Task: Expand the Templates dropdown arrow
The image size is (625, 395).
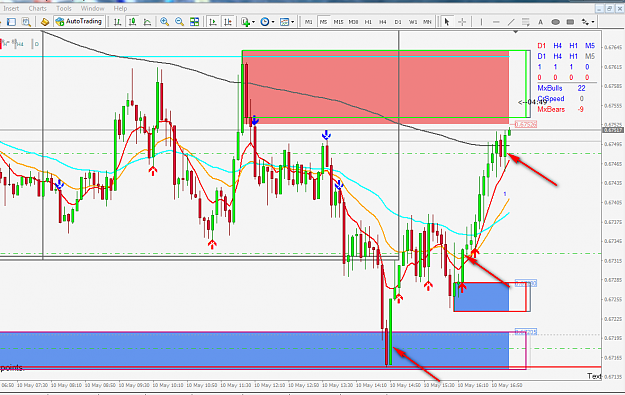Action: 293,22
